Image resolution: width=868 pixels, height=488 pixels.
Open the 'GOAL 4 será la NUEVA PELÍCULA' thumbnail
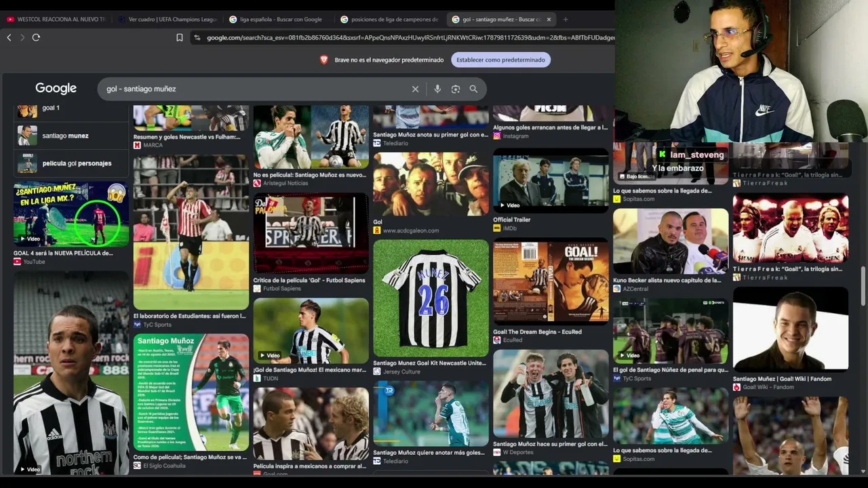[71, 214]
